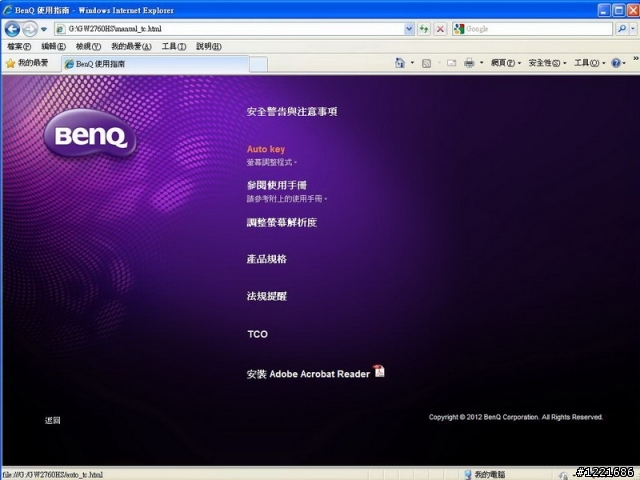Select the BenQ 使用指南 tab
The image size is (640, 480).
(x=155, y=64)
